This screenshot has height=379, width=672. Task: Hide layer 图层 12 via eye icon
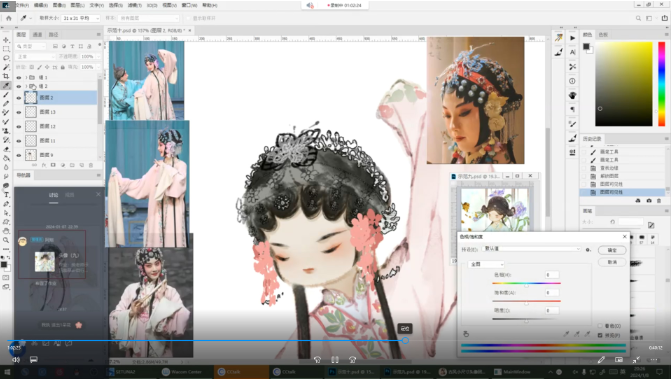pyautogui.click(x=18, y=126)
